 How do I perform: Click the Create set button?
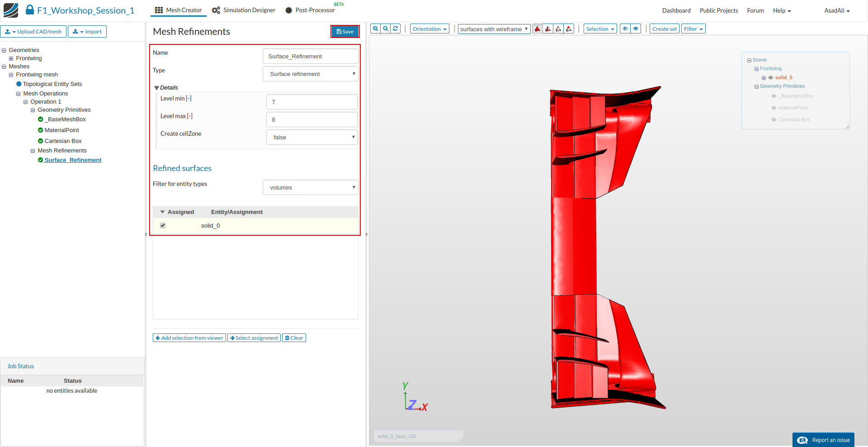(x=664, y=29)
